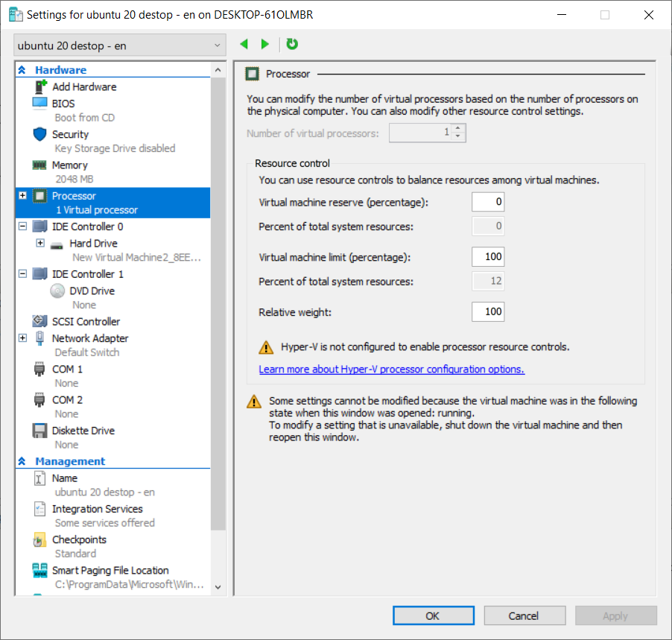Viewport: 672px width, 640px height.
Task: Click the reserve Percent of total resources box
Action: point(488,226)
